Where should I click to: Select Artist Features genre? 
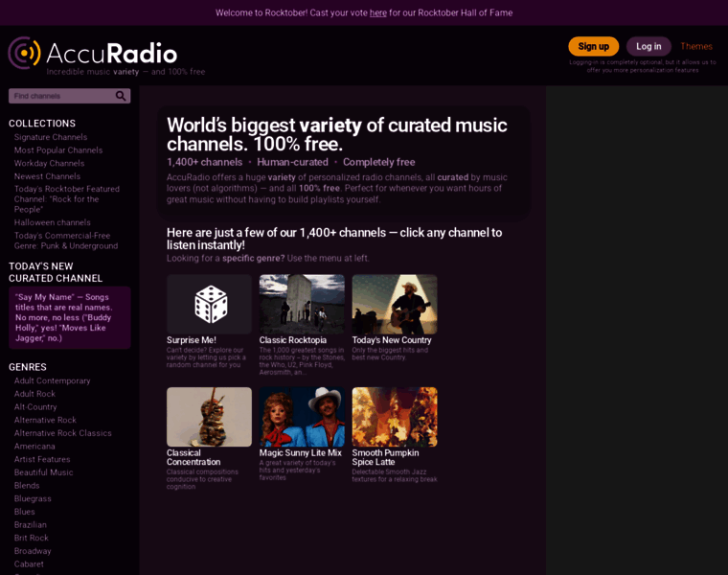(x=42, y=459)
